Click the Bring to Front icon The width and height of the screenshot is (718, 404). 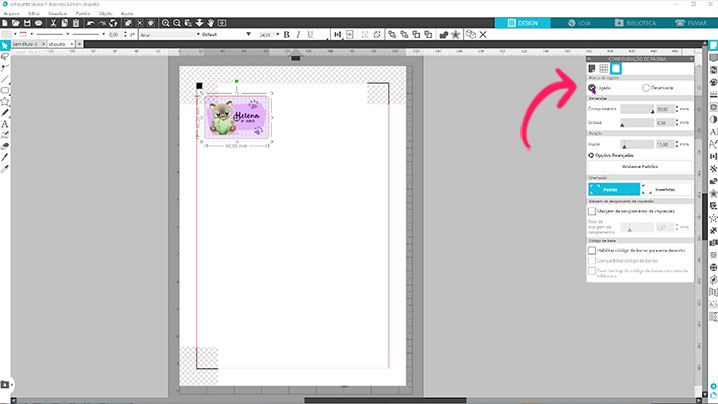392,34
